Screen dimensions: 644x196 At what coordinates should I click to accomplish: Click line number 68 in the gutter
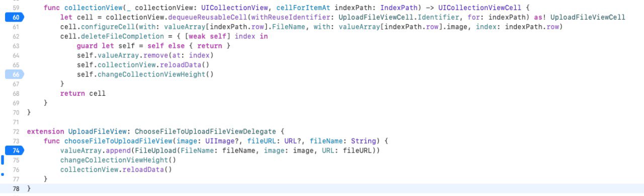coord(16,94)
